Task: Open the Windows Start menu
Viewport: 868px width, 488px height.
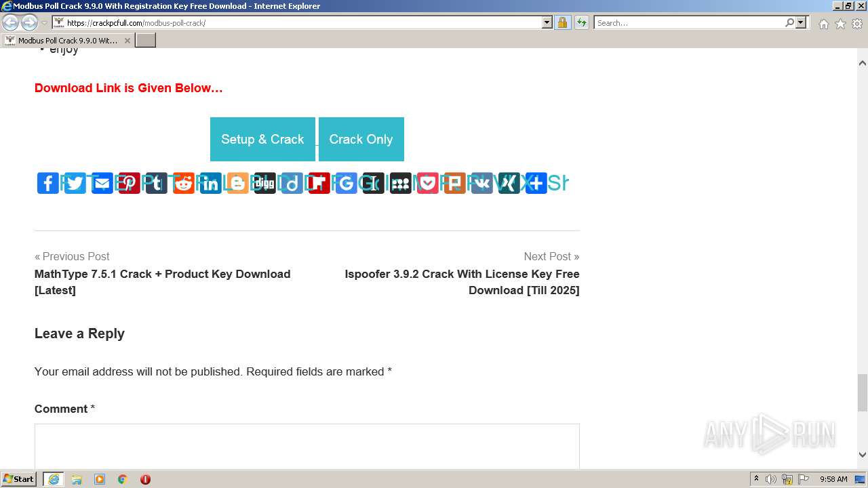Action: [x=19, y=479]
